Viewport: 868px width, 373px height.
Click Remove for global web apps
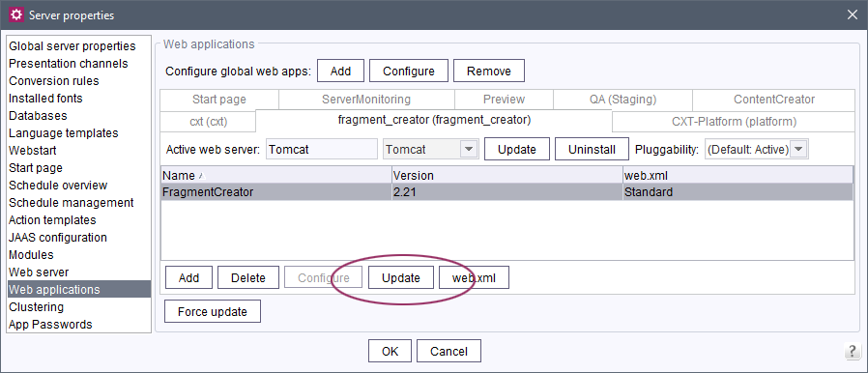coord(489,71)
